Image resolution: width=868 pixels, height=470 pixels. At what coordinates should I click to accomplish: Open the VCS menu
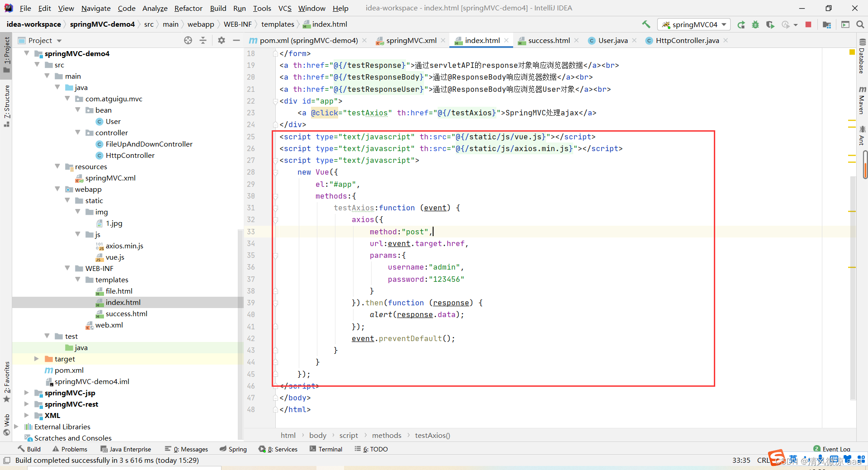point(284,8)
